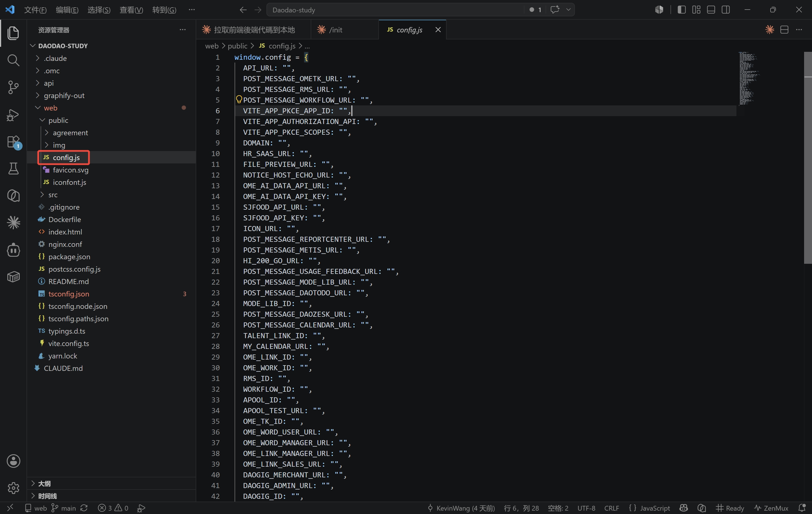Open chat dropdown arrow in title bar
812x514 pixels.
point(568,9)
